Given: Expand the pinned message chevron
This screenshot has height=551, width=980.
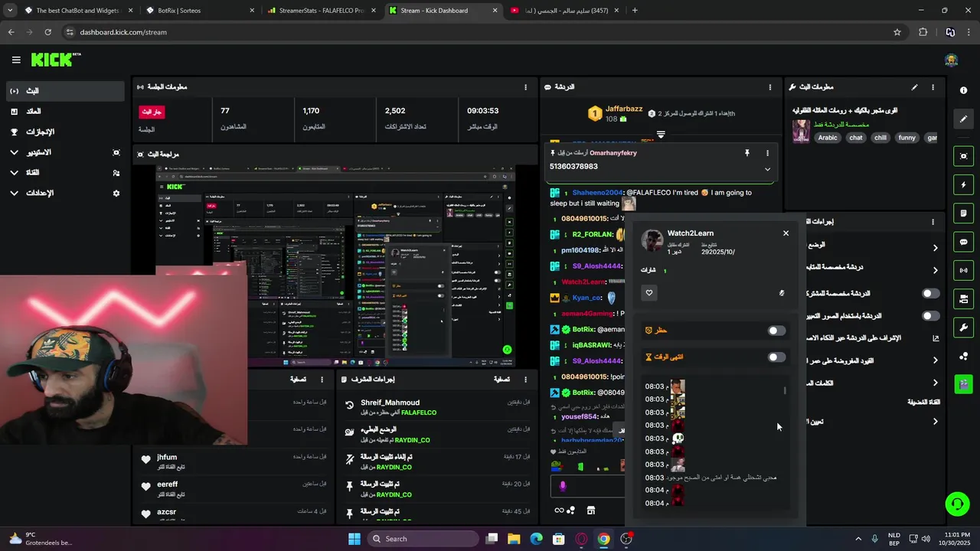Looking at the screenshot, I should click(x=767, y=169).
